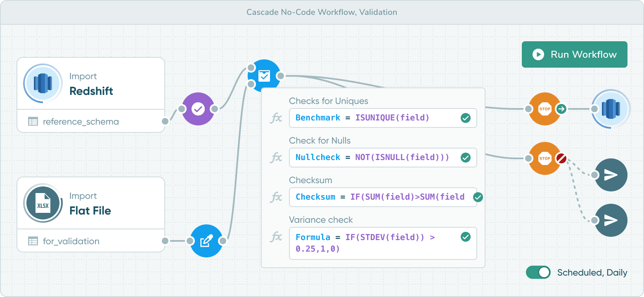Select the purple checkmark validation node
Image resolution: width=644 pixels, height=297 pixels.
pos(198,109)
